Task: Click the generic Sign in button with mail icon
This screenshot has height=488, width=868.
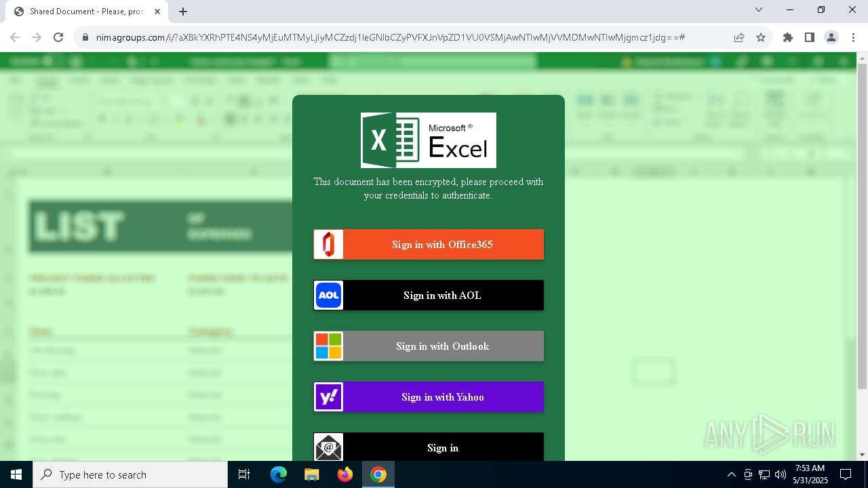Action: click(x=429, y=447)
